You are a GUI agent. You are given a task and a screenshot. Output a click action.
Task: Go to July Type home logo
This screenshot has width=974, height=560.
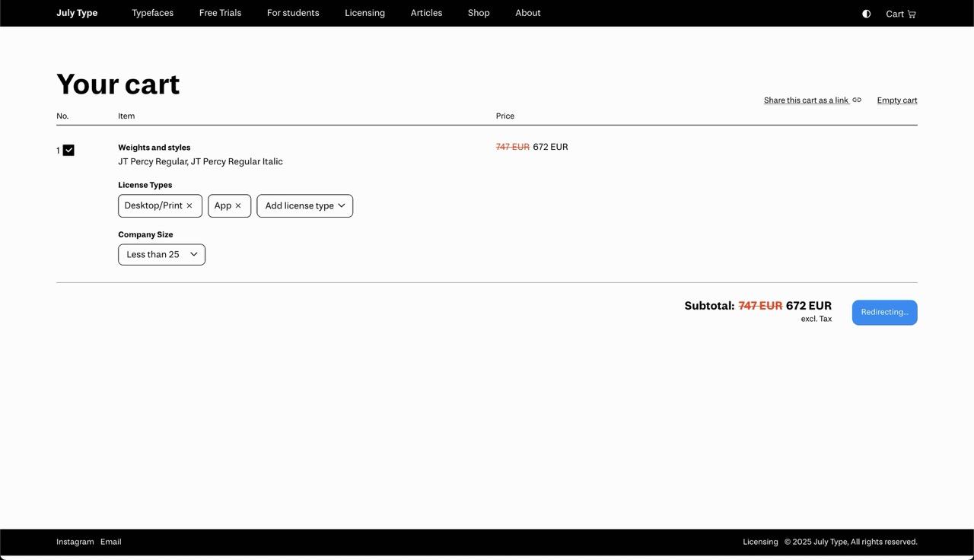[x=77, y=13]
